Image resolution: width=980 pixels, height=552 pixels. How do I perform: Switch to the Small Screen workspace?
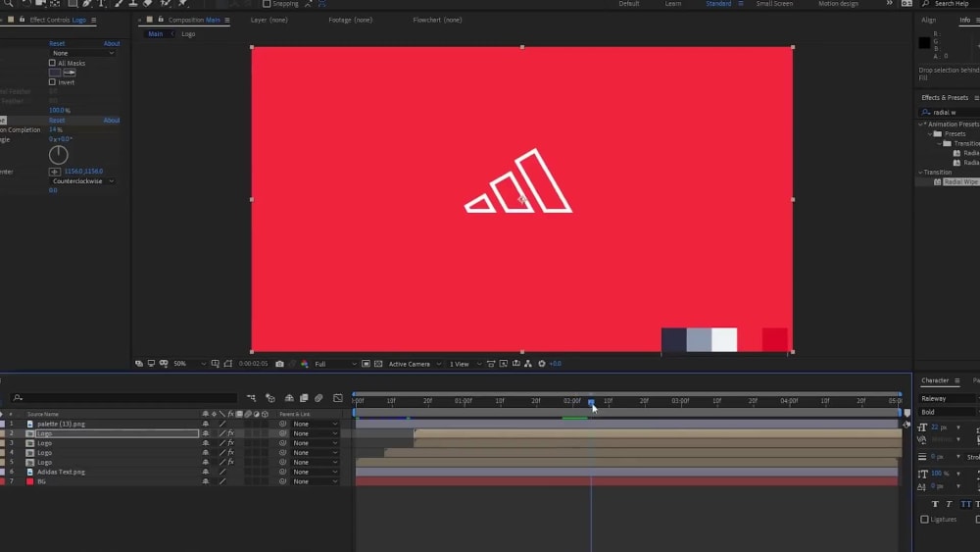point(774,3)
